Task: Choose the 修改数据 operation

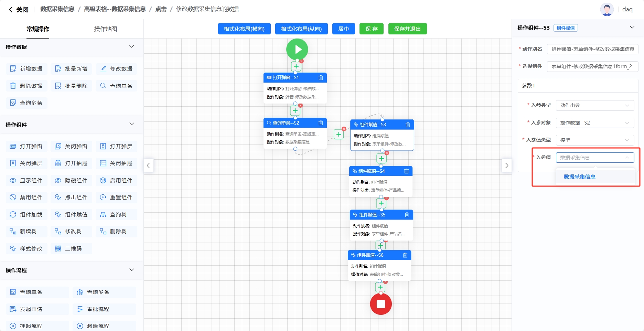Action: click(x=117, y=69)
